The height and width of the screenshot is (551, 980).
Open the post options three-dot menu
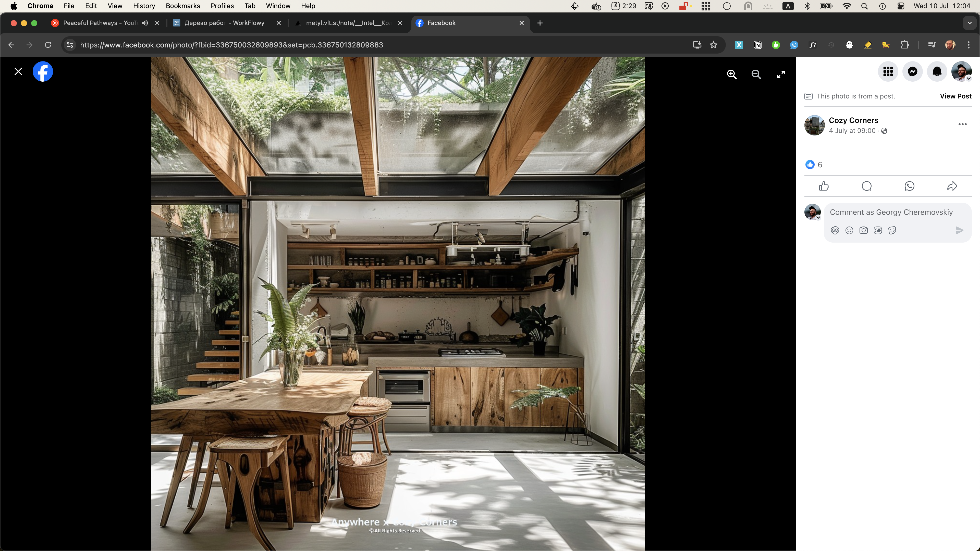tap(962, 124)
